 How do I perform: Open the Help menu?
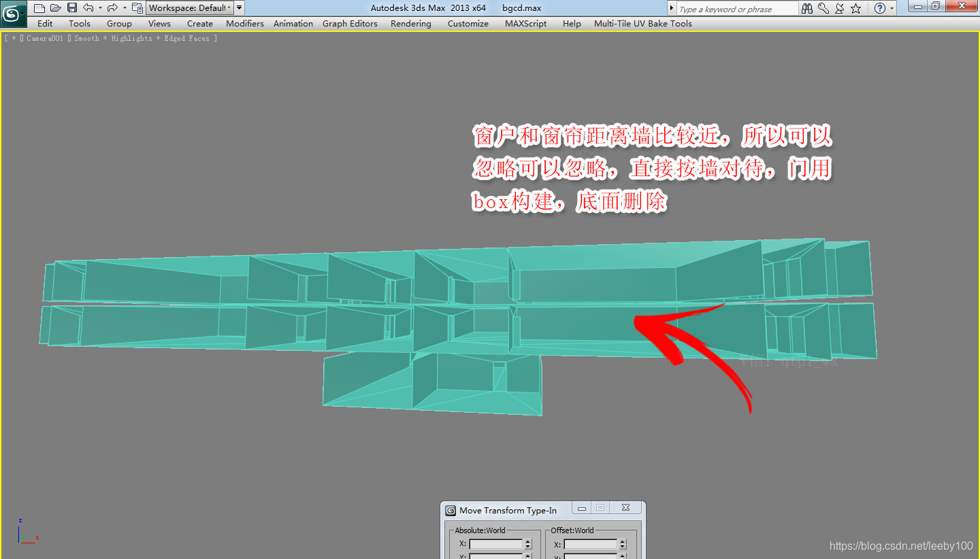(x=572, y=23)
